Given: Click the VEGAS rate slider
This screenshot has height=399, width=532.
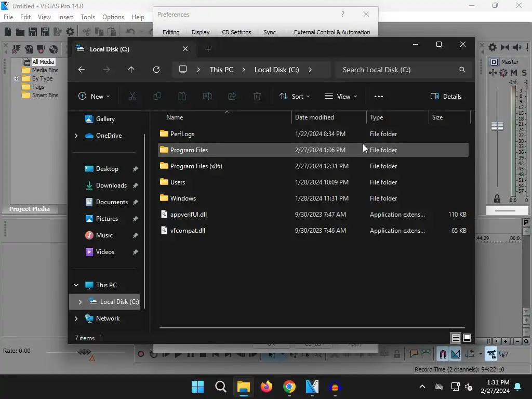Looking at the screenshot, I should [84, 352].
